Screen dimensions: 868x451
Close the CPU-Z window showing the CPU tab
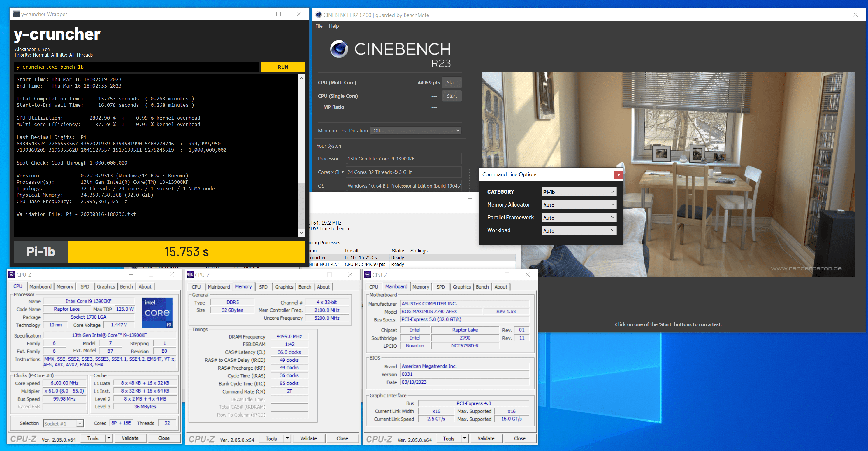click(172, 274)
